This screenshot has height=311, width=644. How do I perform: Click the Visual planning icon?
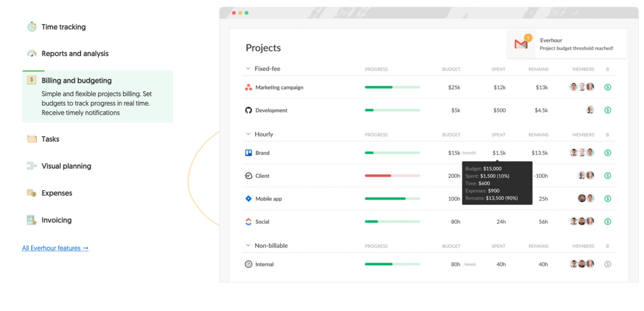pos(32,166)
